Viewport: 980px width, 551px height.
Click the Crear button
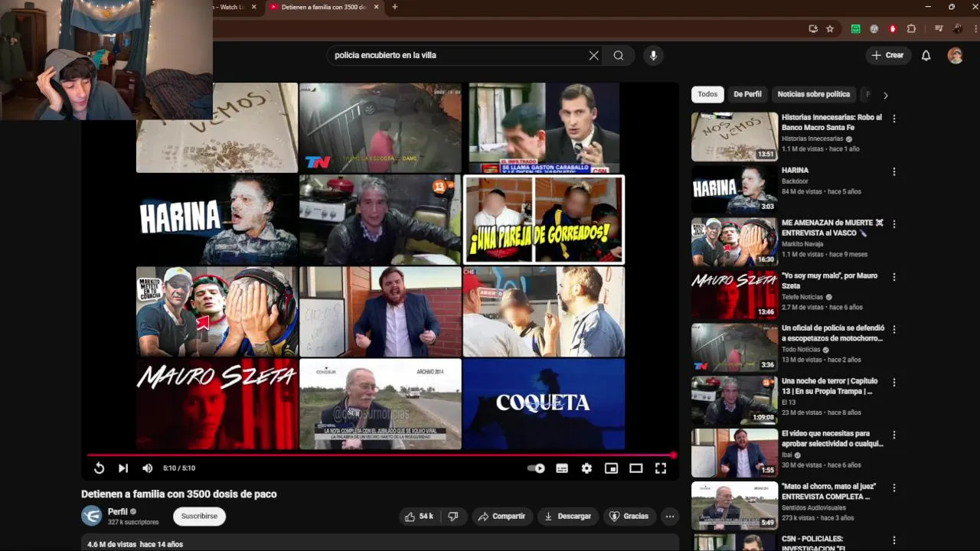pos(887,55)
